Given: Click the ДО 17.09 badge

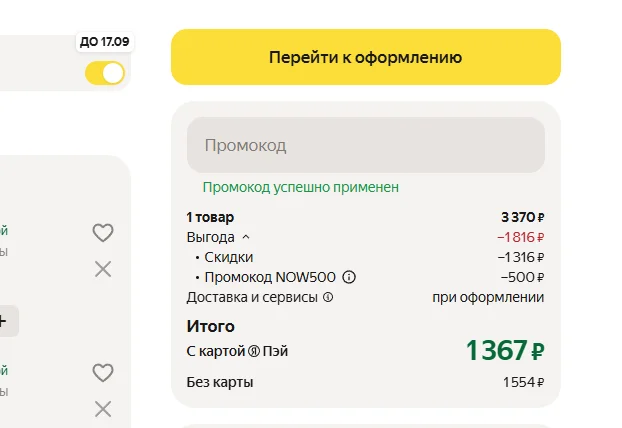Looking at the screenshot, I should pos(105,42).
